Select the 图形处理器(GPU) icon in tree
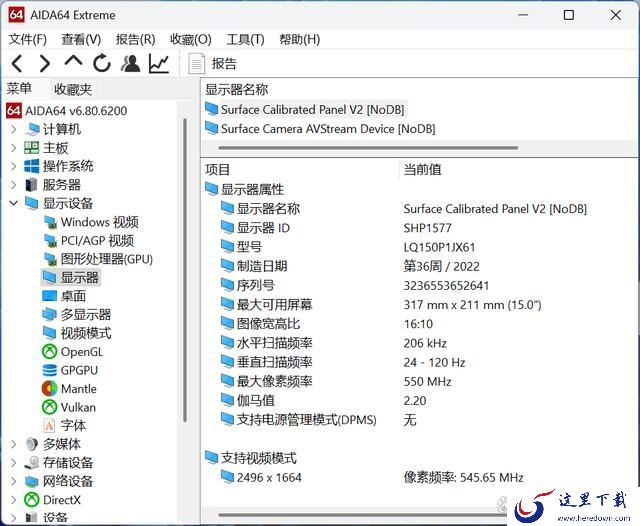The width and height of the screenshot is (640, 526). [x=50, y=259]
